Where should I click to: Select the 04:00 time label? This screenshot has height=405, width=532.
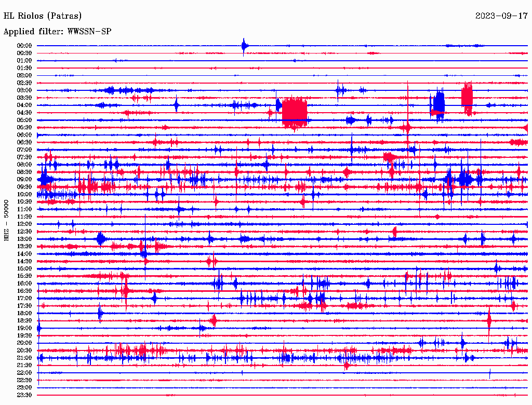click(24, 105)
